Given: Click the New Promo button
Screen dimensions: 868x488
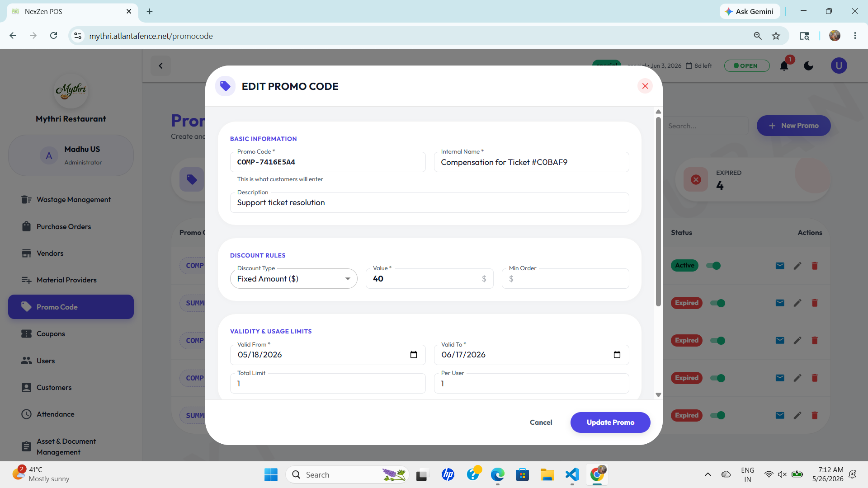Looking at the screenshot, I should (x=793, y=126).
